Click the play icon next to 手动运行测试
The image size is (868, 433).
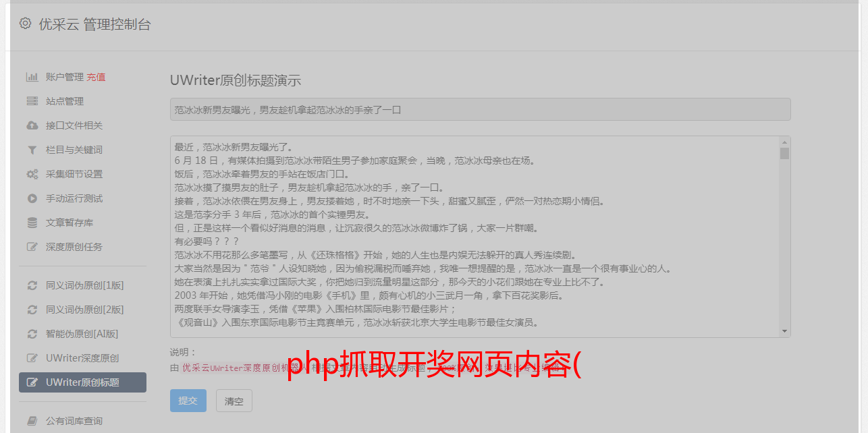(x=32, y=198)
